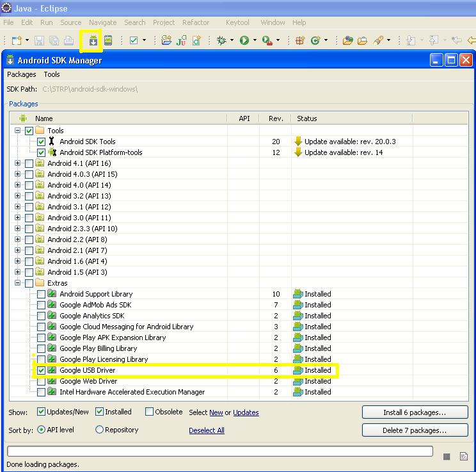Open the Eclipse Project menu
476x472 pixels.
(164, 22)
